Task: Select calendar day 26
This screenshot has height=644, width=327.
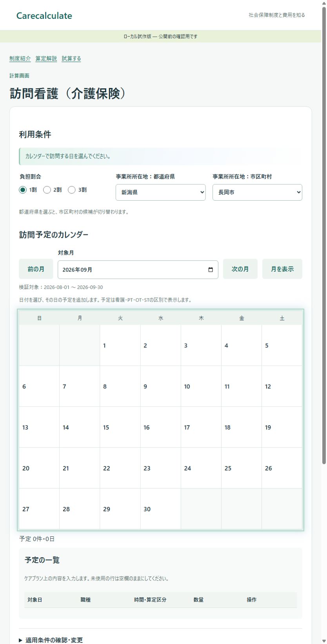Action: click(282, 468)
